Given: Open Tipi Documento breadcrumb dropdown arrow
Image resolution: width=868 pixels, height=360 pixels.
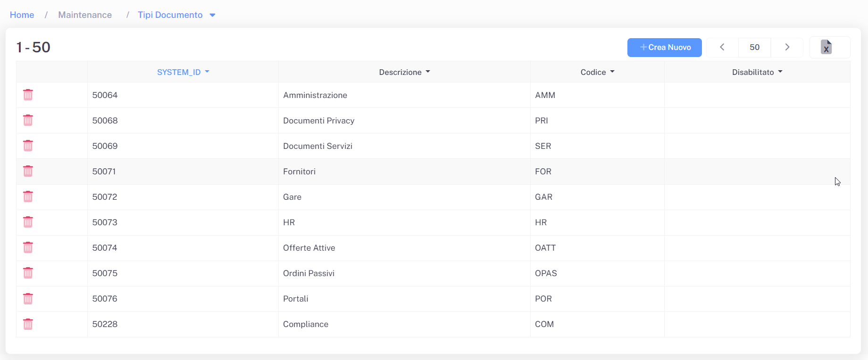Looking at the screenshot, I should pyautogui.click(x=213, y=15).
